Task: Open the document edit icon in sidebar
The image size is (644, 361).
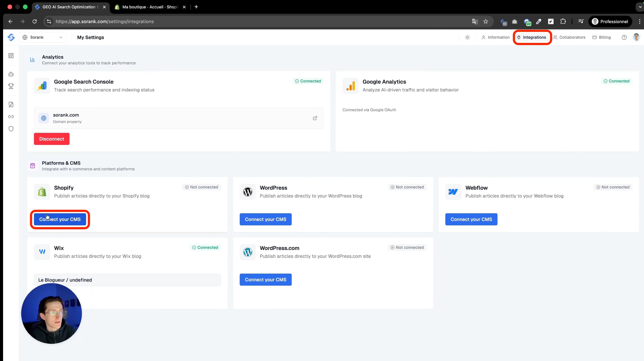Action: [11, 104]
